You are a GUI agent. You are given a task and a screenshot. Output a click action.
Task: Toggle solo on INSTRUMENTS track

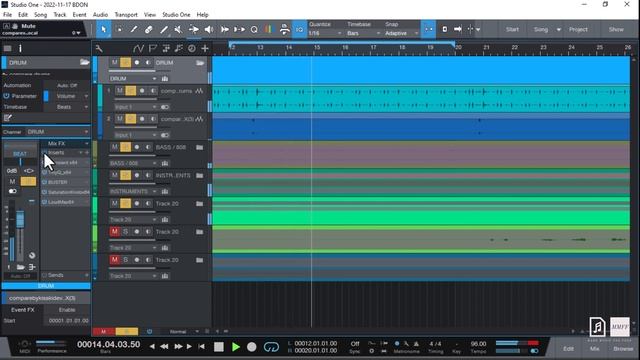click(x=126, y=175)
